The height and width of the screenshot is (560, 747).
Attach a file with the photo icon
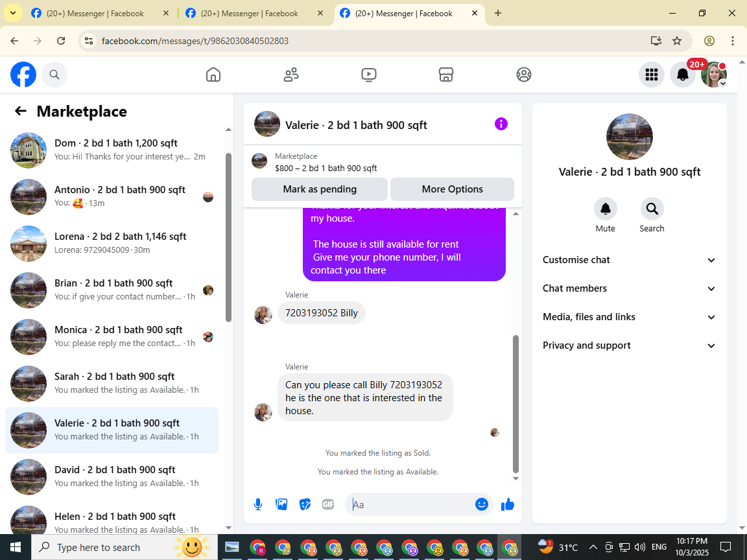(x=281, y=504)
